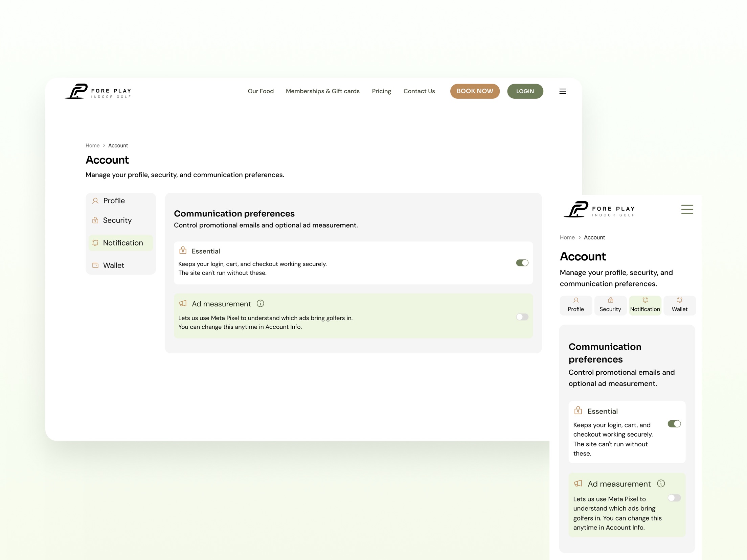Toggle the mobile Essential switch
Image resolution: width=747 pixels, height=560 pixels.
[674, 424]
